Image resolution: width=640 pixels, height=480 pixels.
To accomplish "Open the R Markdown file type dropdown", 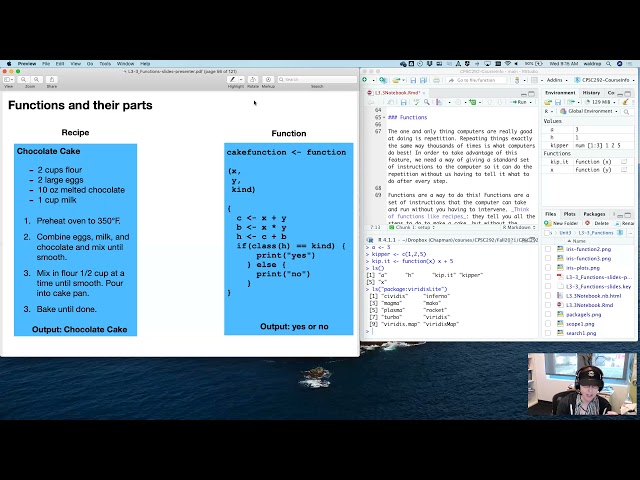I will pos(519,227).
